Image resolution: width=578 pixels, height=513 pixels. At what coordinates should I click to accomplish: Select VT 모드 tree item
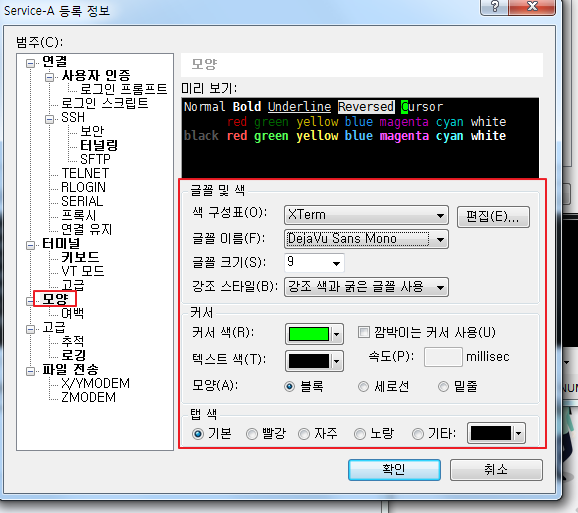coord(83,271)
